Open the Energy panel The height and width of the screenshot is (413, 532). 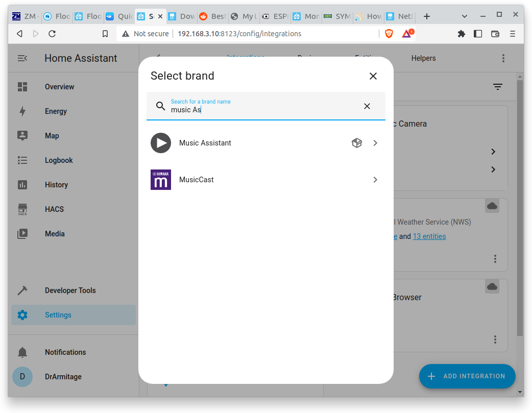coord(74,111)
